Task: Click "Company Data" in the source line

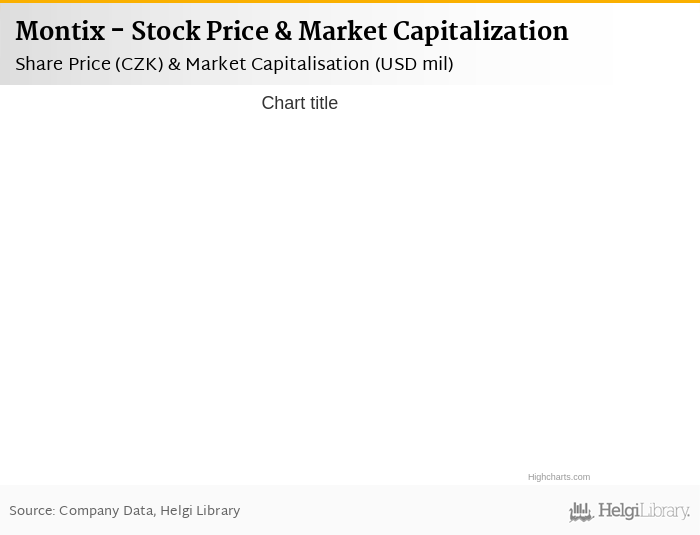Action: click(106, 511)
